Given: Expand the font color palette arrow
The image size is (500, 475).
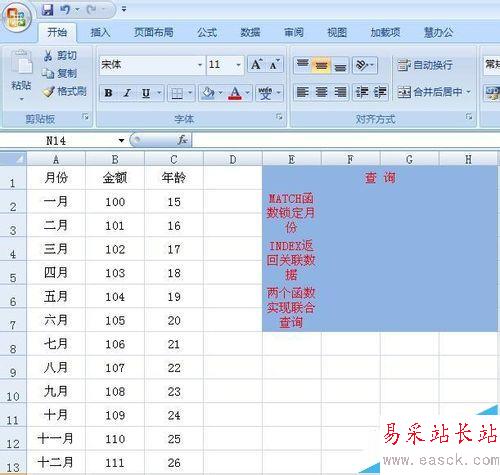Looking at the screenshot, I should [x=248, y=93].
